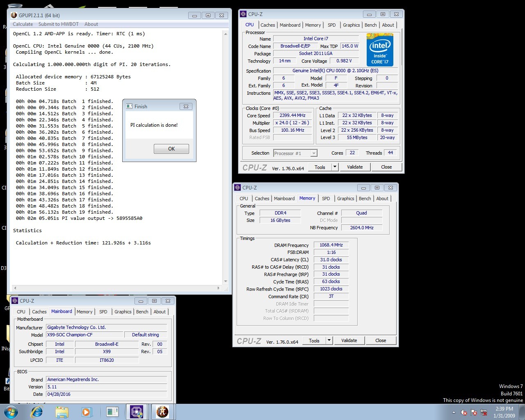This screenshot has height=420, width=525.
Task: Switch to CPU tab in Memory window
Action: click(x=244, y=199)
